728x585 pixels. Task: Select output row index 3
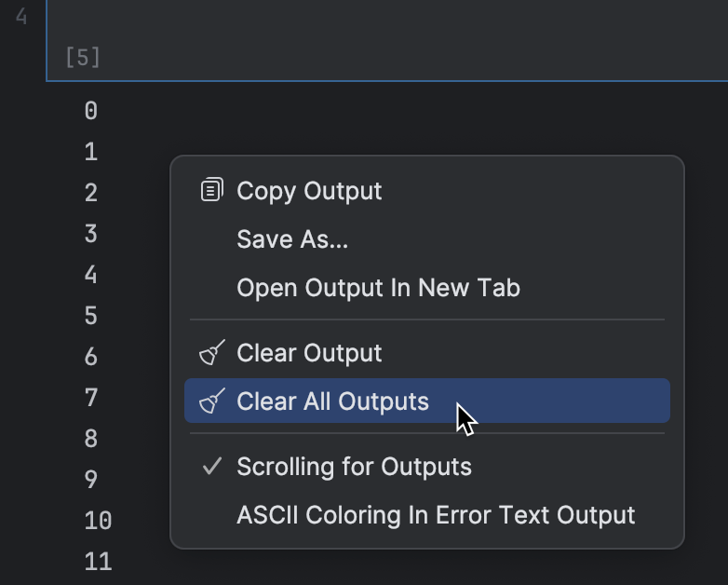(91, 234)
